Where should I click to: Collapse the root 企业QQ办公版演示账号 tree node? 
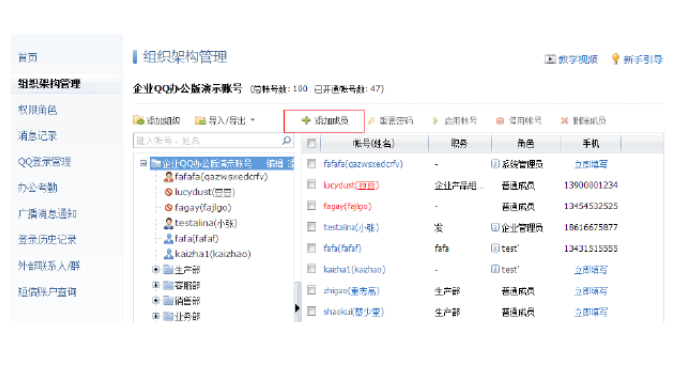point(143,163)
